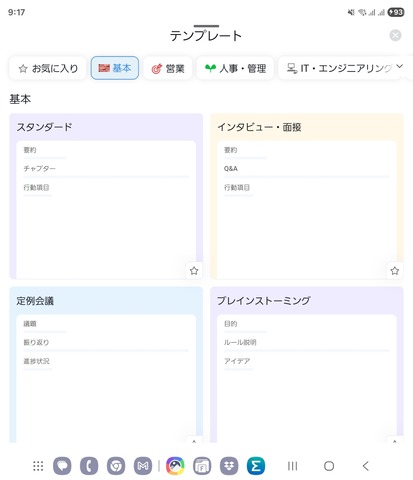
Task: Open the Gmail app in the taskbar
Action: [x=143, y=466]
